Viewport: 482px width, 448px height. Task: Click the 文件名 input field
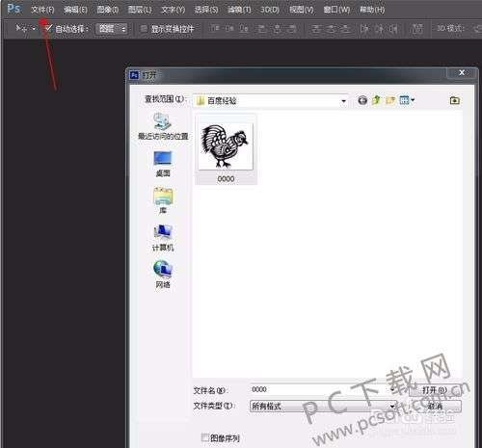[x=323, y=390]
